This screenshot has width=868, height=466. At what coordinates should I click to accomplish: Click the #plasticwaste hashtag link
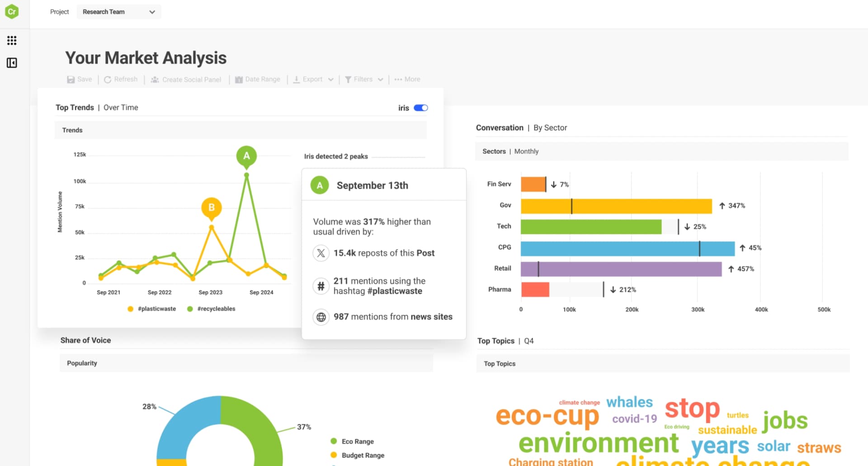click(395, 291)
